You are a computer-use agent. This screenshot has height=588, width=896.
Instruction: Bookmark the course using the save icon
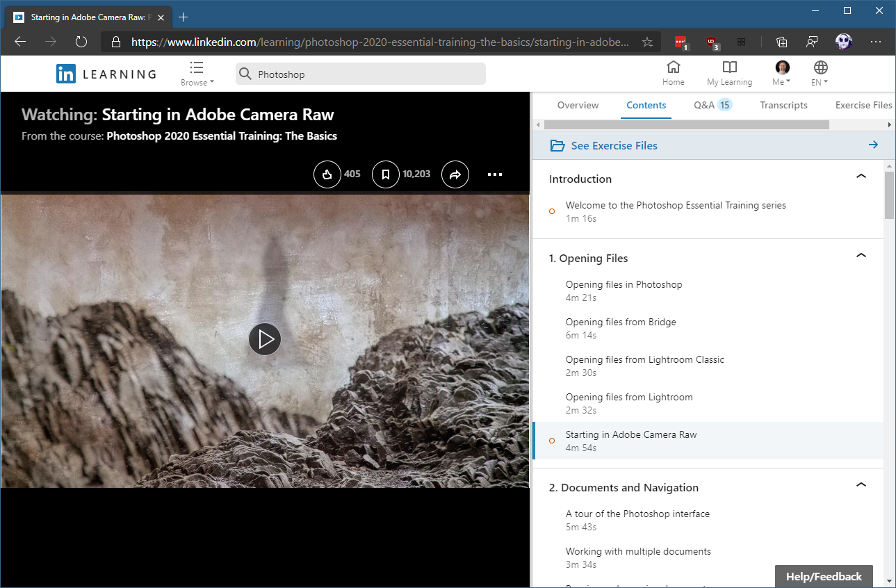pos(386,174)
